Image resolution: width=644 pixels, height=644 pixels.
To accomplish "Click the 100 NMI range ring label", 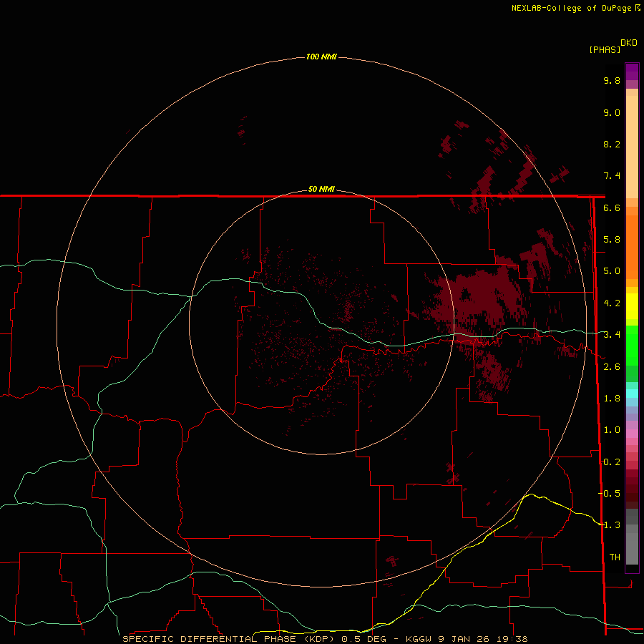I will (x=321, y=57).
